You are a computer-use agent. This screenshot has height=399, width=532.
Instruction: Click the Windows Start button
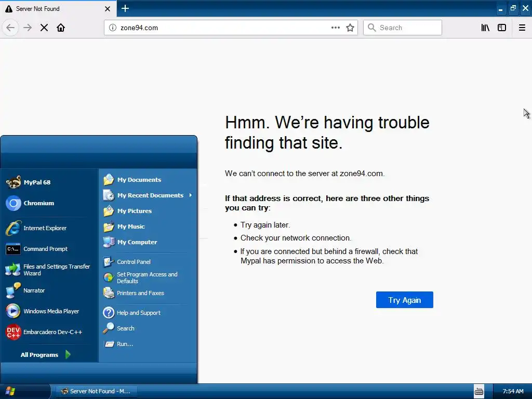coord(24,391)
